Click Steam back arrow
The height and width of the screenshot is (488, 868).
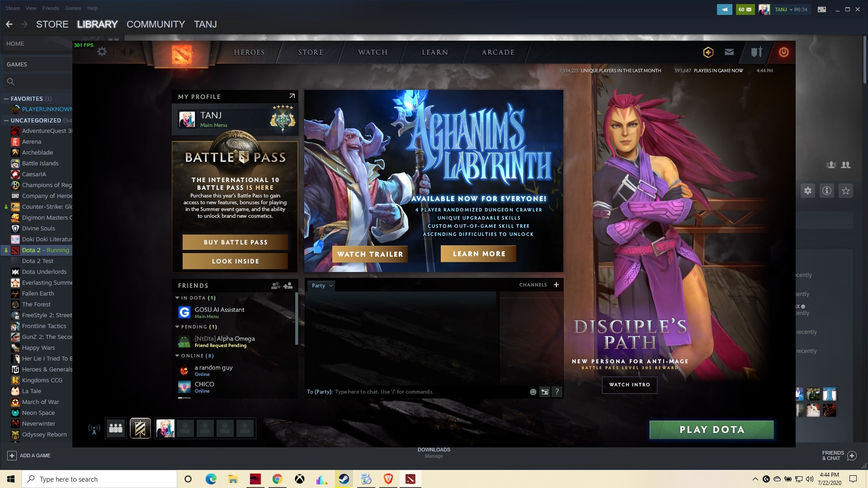(9, 24)
